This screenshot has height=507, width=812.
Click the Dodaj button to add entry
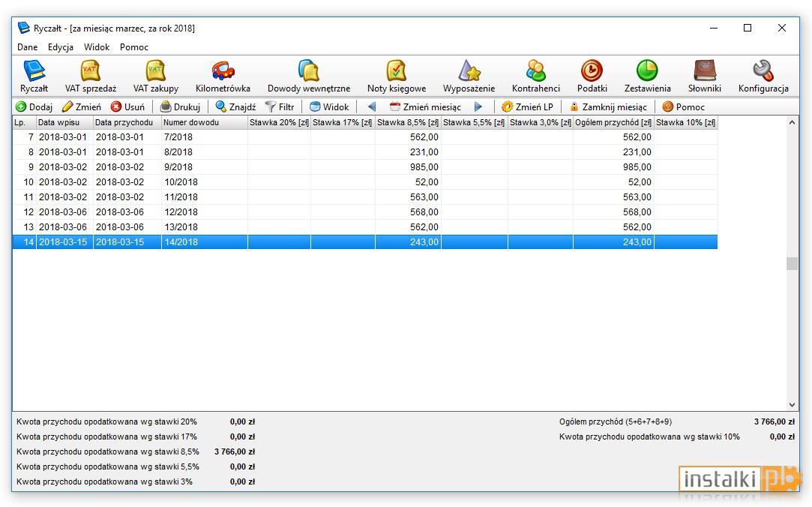click(34, 106)
